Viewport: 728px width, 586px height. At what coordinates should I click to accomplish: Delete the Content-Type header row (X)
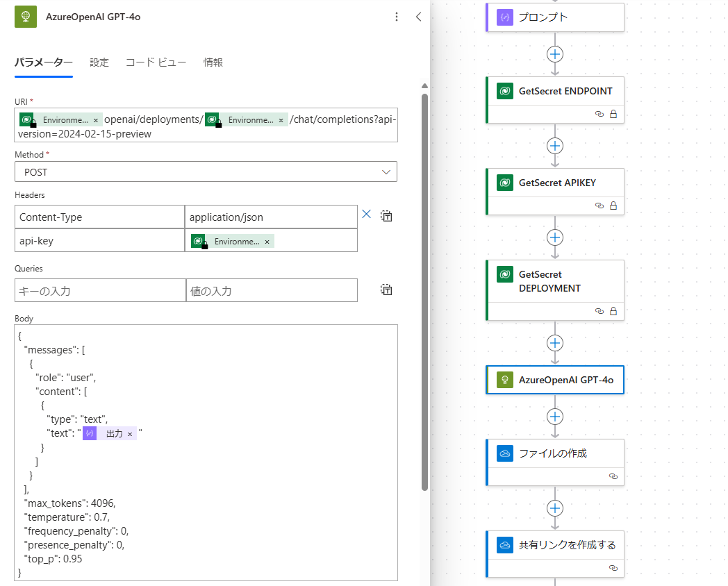pyautogui.click(x=366, y=214)
